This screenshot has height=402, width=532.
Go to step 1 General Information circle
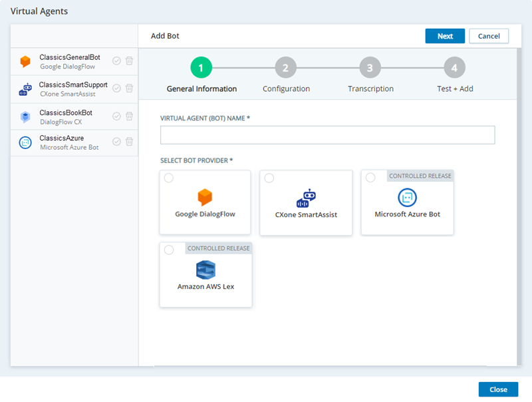pyautogui.click(x=201, y=68)
